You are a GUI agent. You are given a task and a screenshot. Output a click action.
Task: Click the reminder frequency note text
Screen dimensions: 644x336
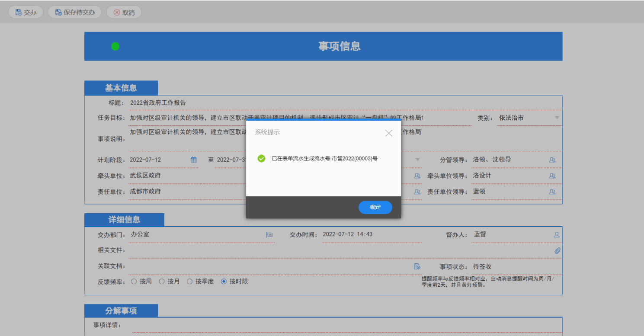point(488,282)
